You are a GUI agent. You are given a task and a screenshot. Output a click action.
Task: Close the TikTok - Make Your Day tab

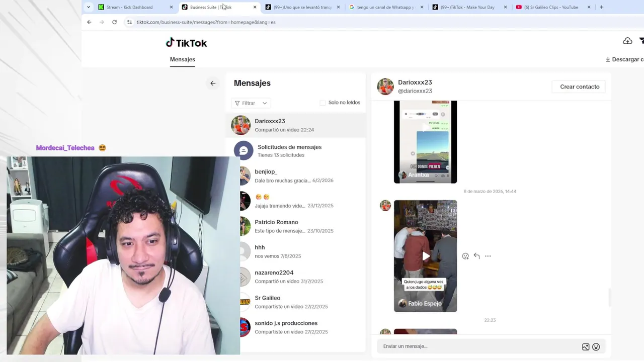505,7
